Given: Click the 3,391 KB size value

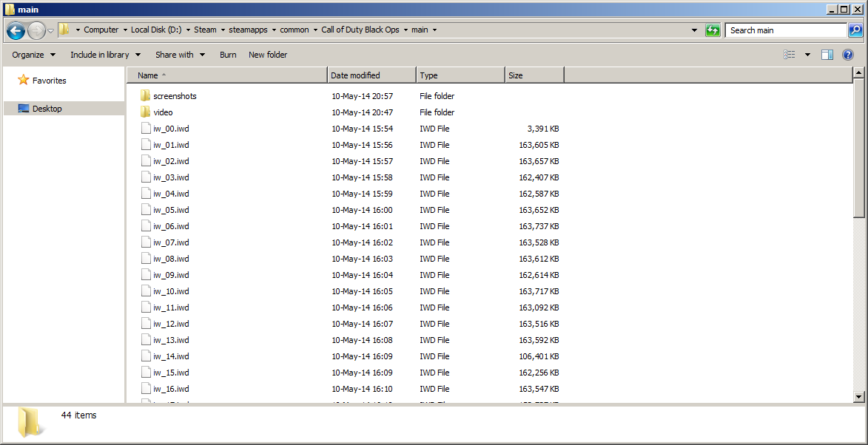Looking at the screenshot, I should tap(542, 129).
